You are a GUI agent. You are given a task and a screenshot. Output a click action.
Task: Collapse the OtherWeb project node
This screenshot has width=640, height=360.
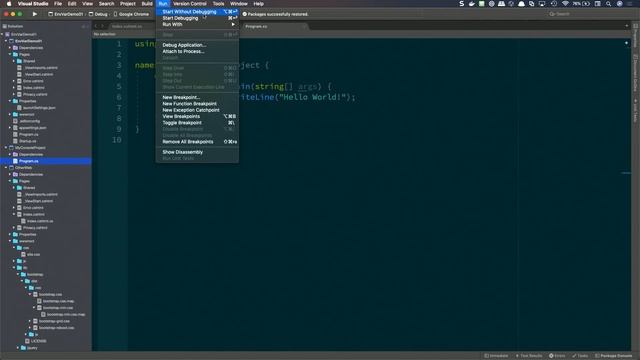click(x=6, y=167)
